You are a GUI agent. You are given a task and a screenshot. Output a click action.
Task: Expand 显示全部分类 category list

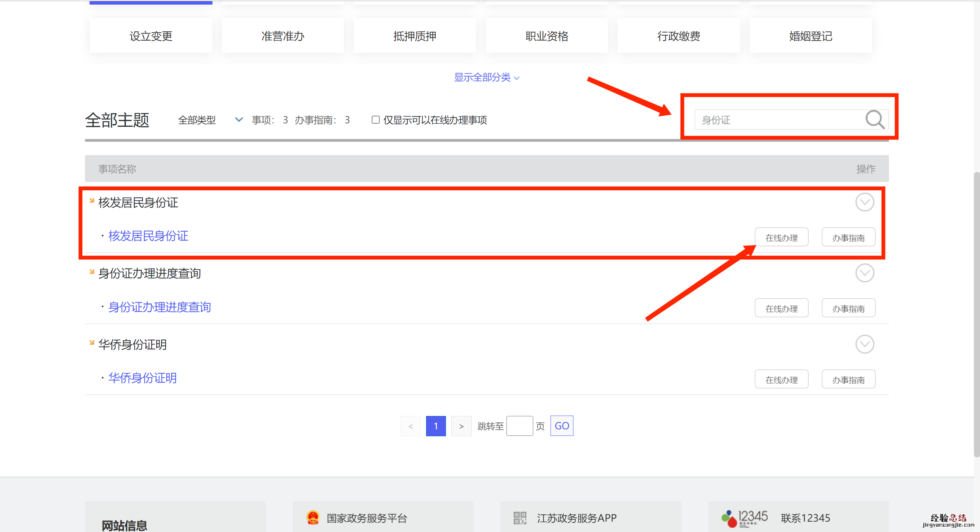[x=486, y=77]
